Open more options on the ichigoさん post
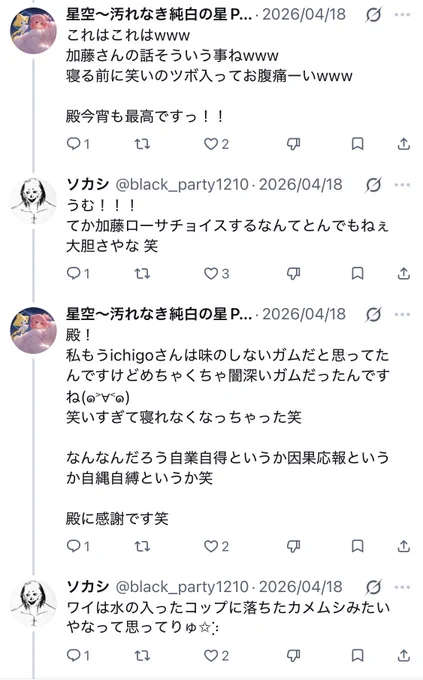The width and height of the screenshot is (423, 680). (402, 314)
